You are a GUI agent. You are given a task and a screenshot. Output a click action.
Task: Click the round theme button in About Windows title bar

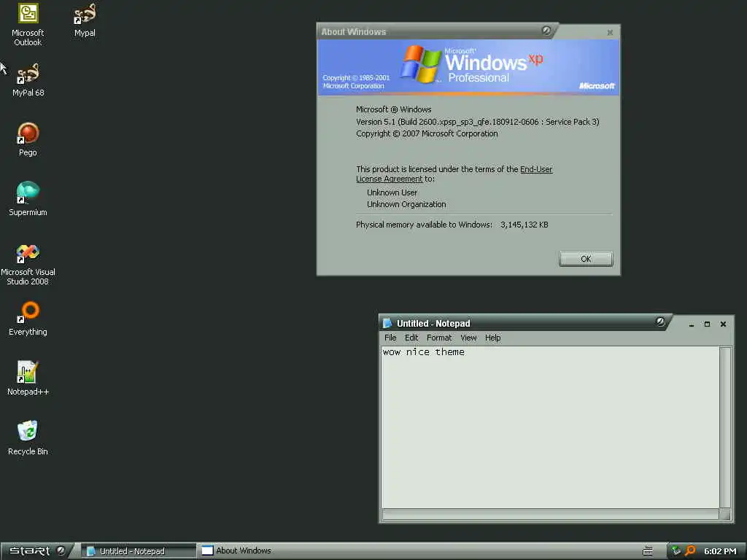point(546,31)
